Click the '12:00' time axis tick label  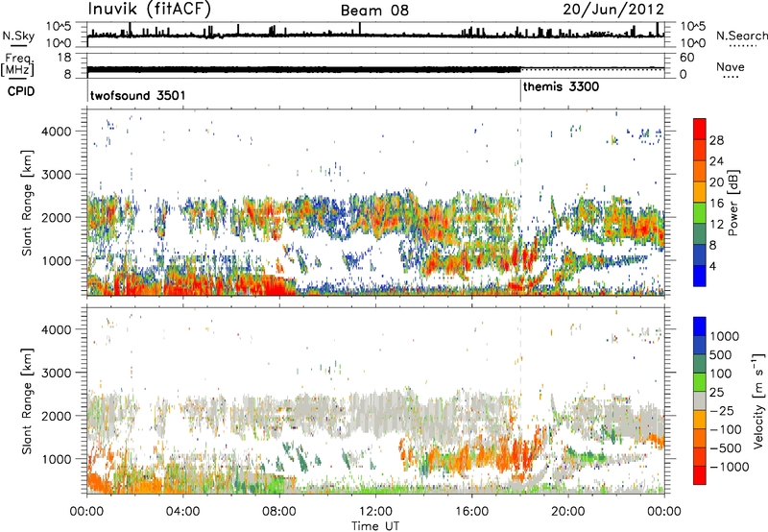click(375, 512)
